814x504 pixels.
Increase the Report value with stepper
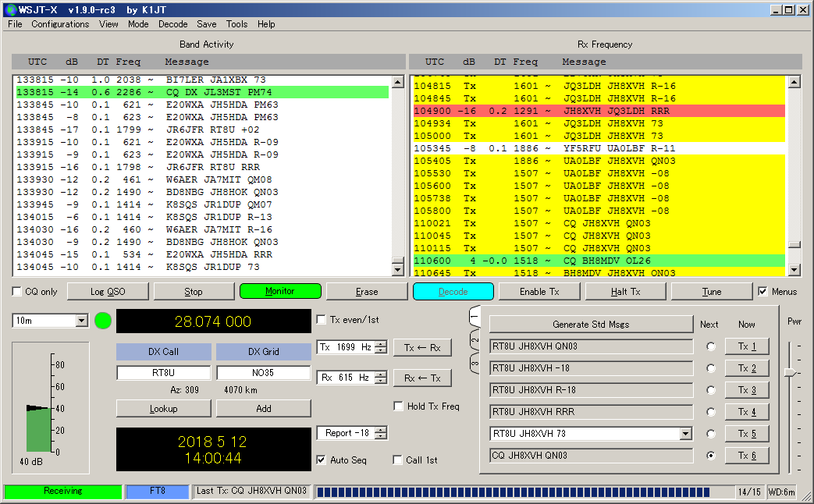pyautogui.click(x=382, y=430)
